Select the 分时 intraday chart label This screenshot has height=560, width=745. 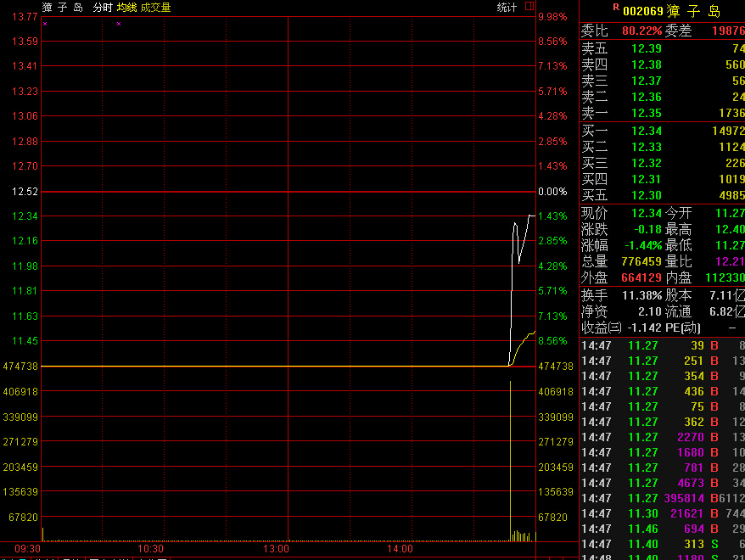pyautogui.click(x=102, y=8)
